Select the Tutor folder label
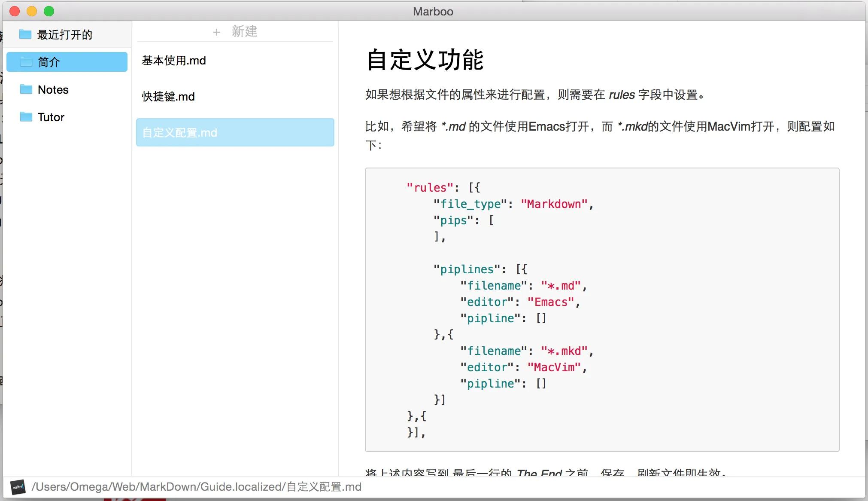The height and width of the screenshot is (501, 868). [x=51, y=117]
